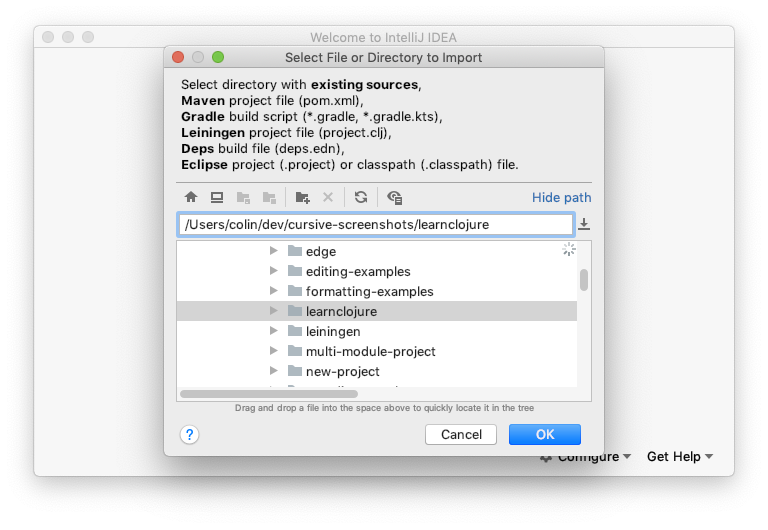The image size is (768, 530).
Task: Click the Delete (X) toolbar icon
Action: tap(328, 197)
